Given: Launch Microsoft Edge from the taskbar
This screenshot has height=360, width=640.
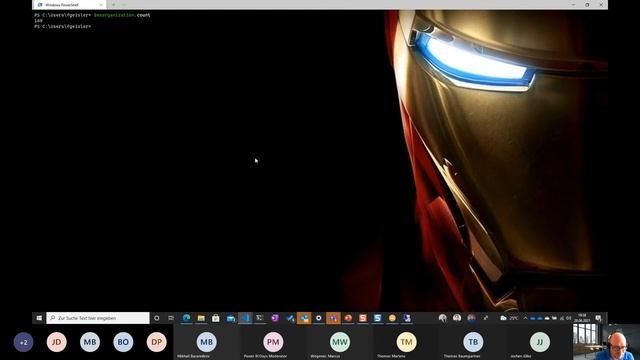Looking at the screenshot, I should (x=187, y=318).
